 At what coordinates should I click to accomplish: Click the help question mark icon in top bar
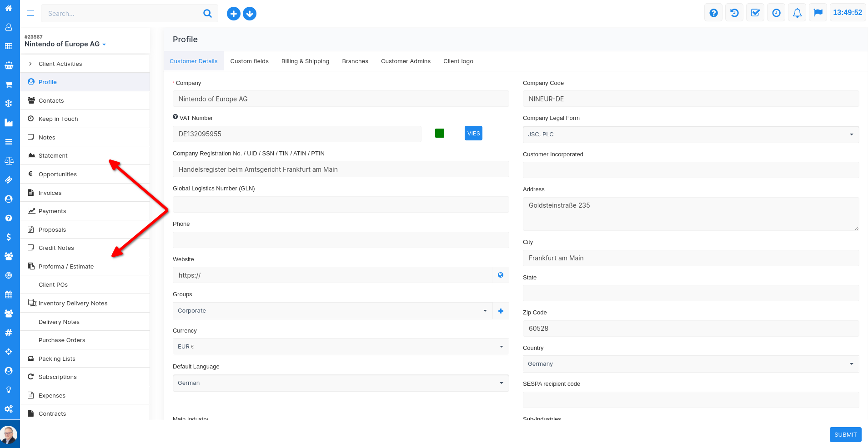coord(713,13)
